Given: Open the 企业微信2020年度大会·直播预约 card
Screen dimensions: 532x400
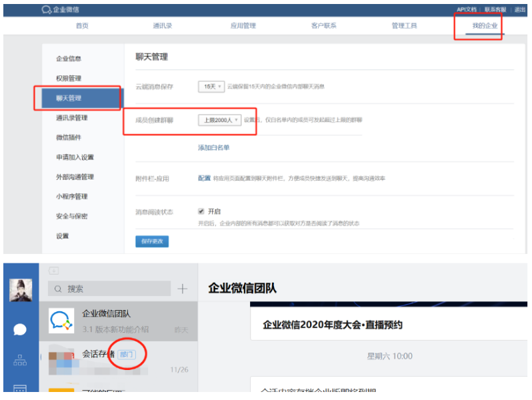Looking at the screenshot, I should [x=389, y=323].
